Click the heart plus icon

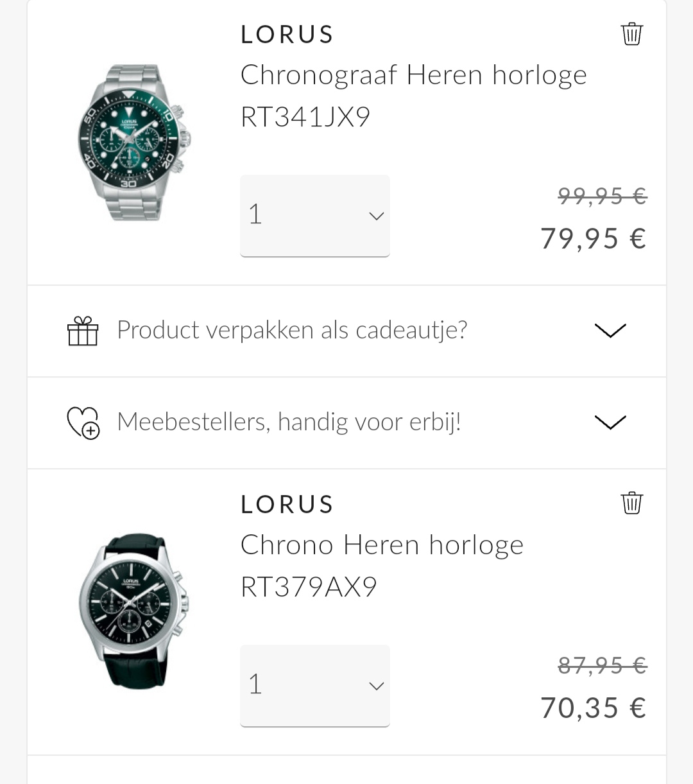[x=83, y=422]
